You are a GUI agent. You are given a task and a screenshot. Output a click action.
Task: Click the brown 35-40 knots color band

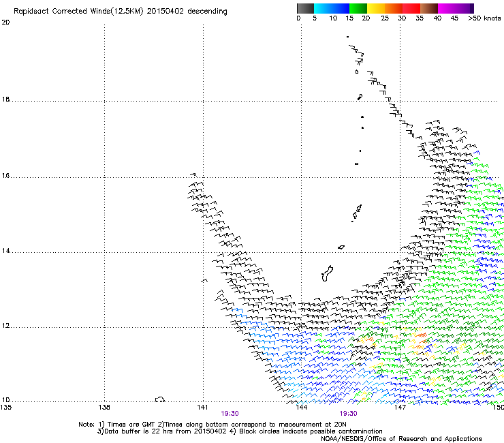429,8
